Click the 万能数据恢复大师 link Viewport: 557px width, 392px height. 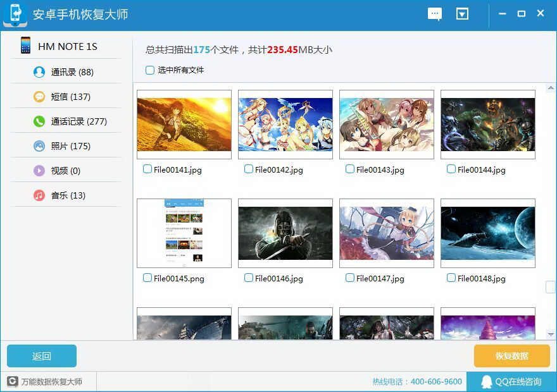point(52,382)
